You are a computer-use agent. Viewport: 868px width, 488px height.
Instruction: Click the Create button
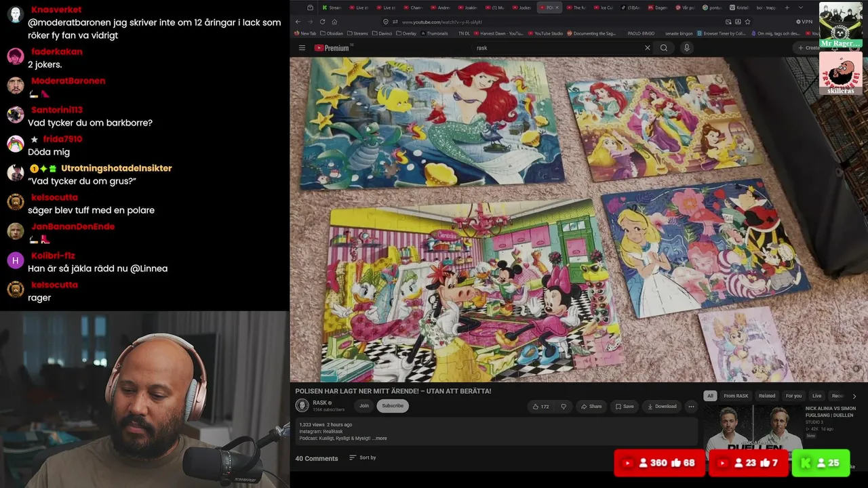[809, 48]
